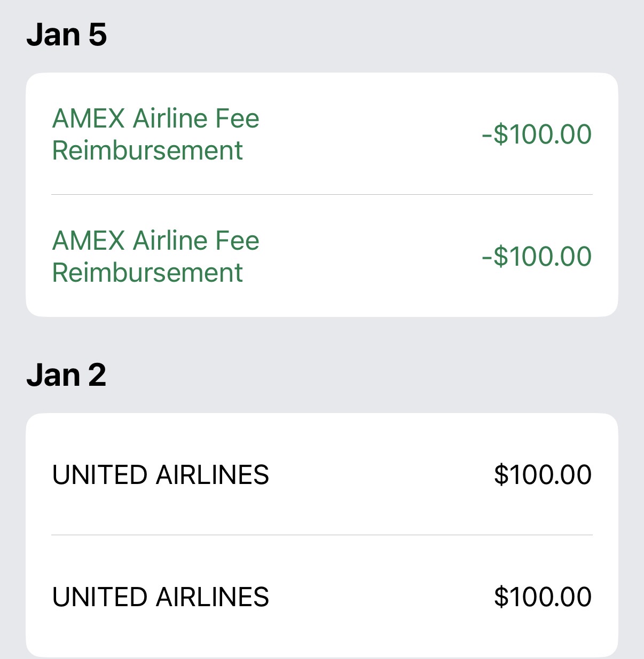Select the last UNITED AIRLINES transaction
The width and height of the screenshot is (644, 659).
coord(321,597)
